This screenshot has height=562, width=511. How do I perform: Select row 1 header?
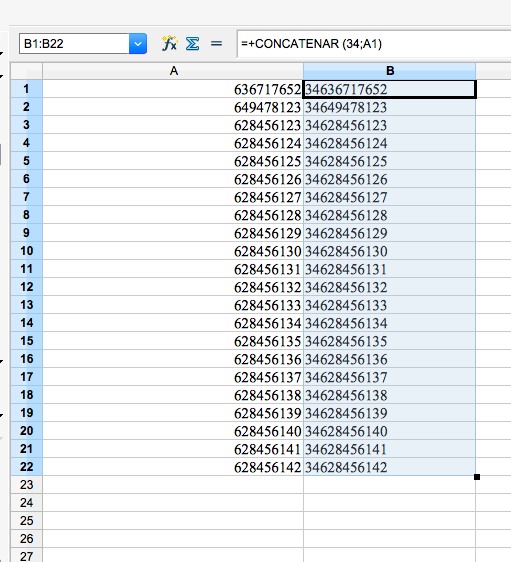[x=27, y=89]
